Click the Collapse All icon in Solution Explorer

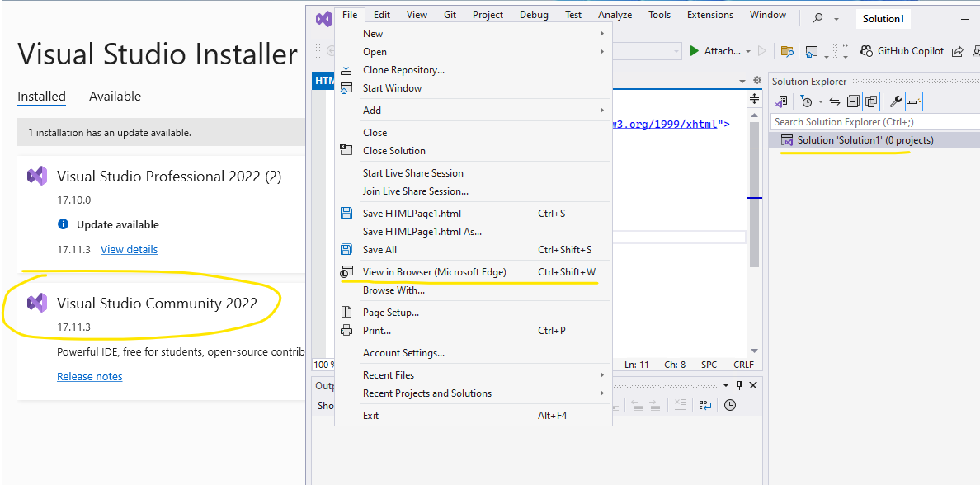tap(853, 101)
